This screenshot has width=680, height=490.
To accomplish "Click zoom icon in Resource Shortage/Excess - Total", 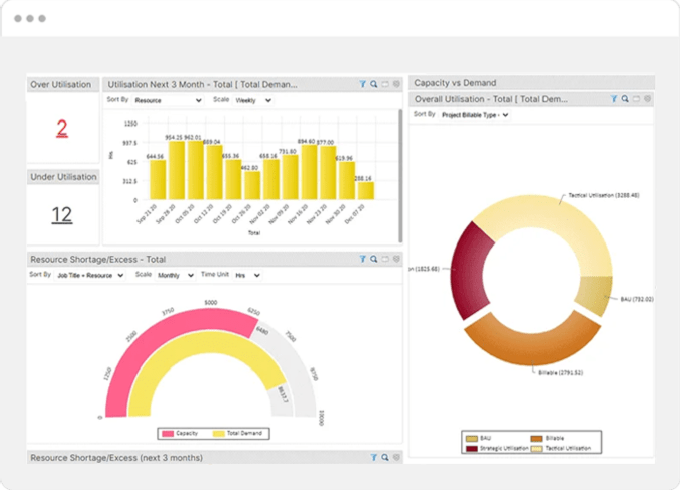I will click(374, 259).
